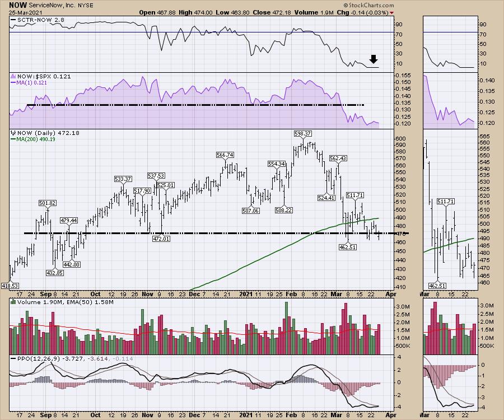Viewport: 504px width, 420px height.
Task: Click the High 474.00 value
Action: tap(195, 12)
